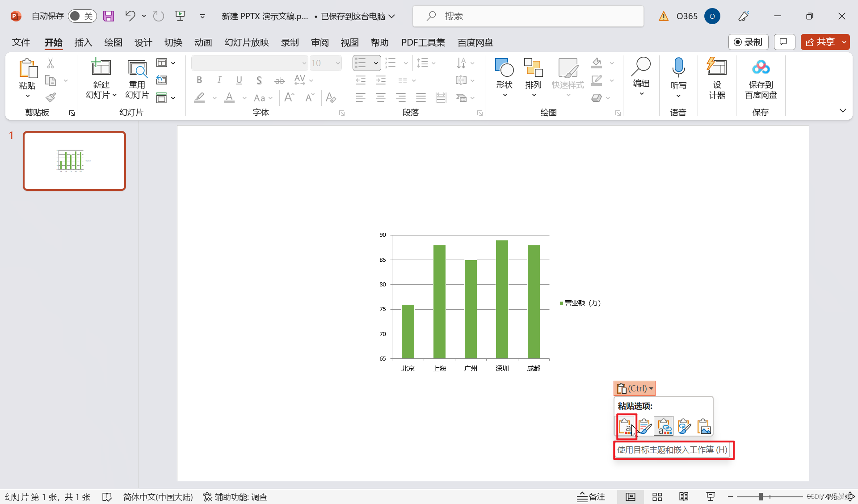The width and height of the screenshot is (858, 504).
Task: Switch to the Animations (动画) tab
Action: tap(203, 42)
